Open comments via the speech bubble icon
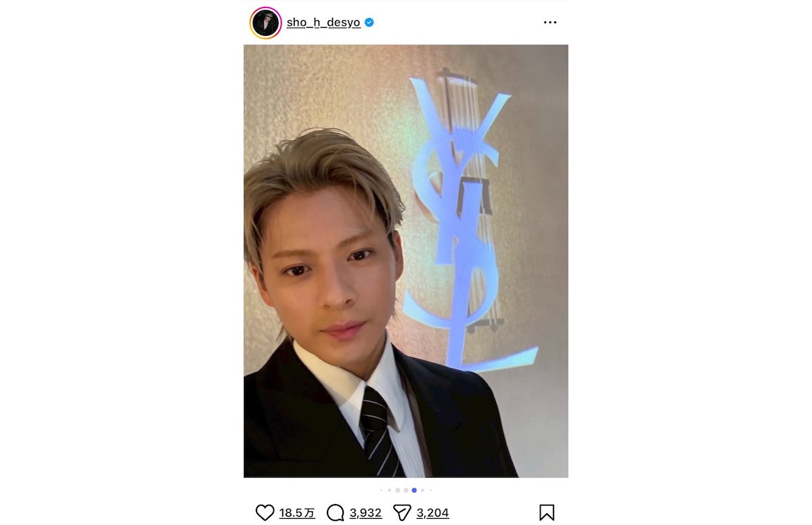Screen dimensions: 812x525 [x=336, y=513]
